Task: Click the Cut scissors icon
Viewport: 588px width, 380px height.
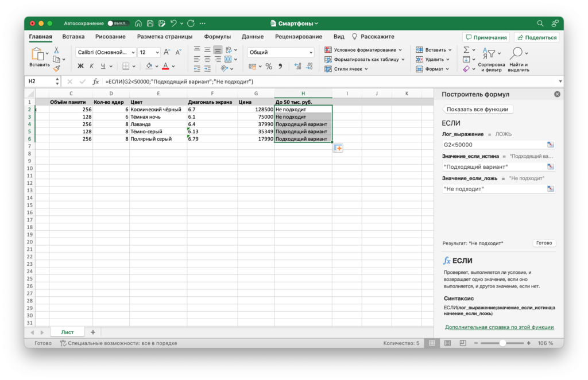Action: [56, 50]
